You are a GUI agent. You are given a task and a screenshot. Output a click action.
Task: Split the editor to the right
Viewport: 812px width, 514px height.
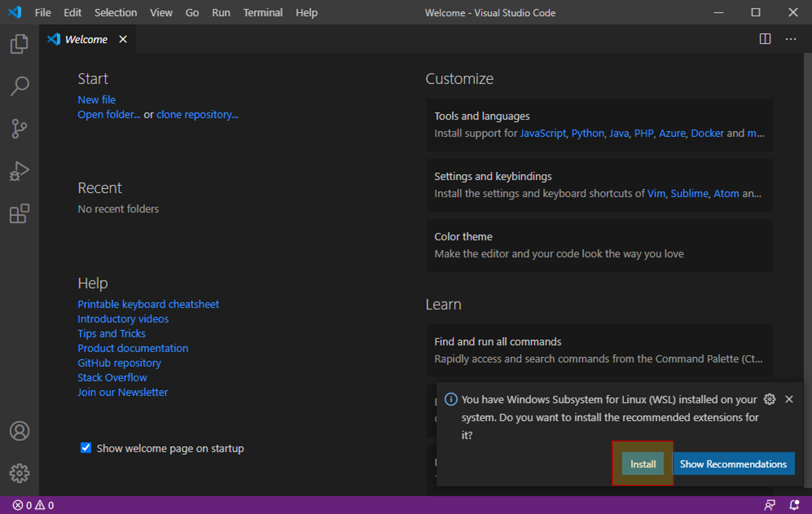coord(765,39)
